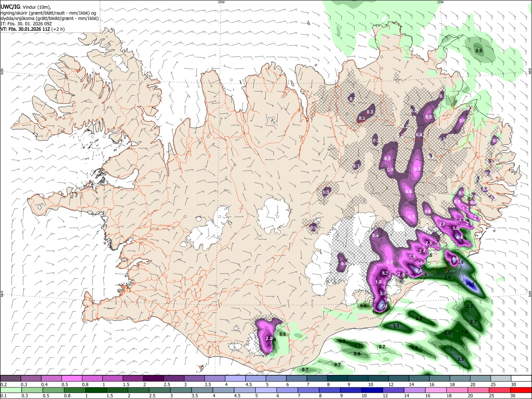Click the top-row snow legend swatch labeled 3
This screenshot has height=399, width=532.
click(194, 379)
